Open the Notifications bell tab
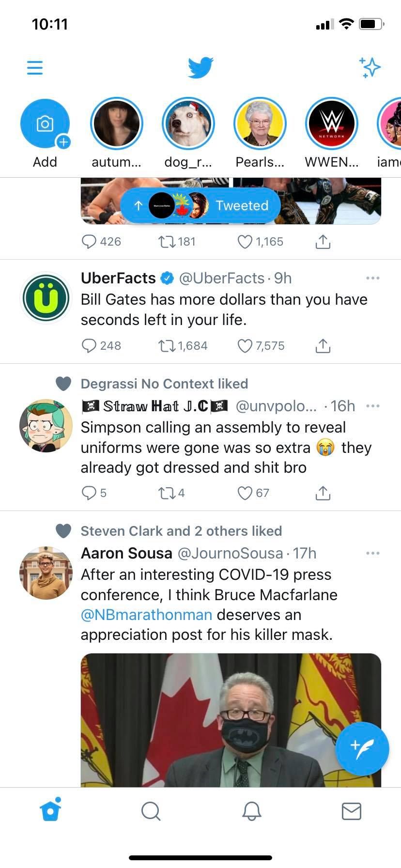The height and width of the screenshot is (868, 401). pos(251,811)
